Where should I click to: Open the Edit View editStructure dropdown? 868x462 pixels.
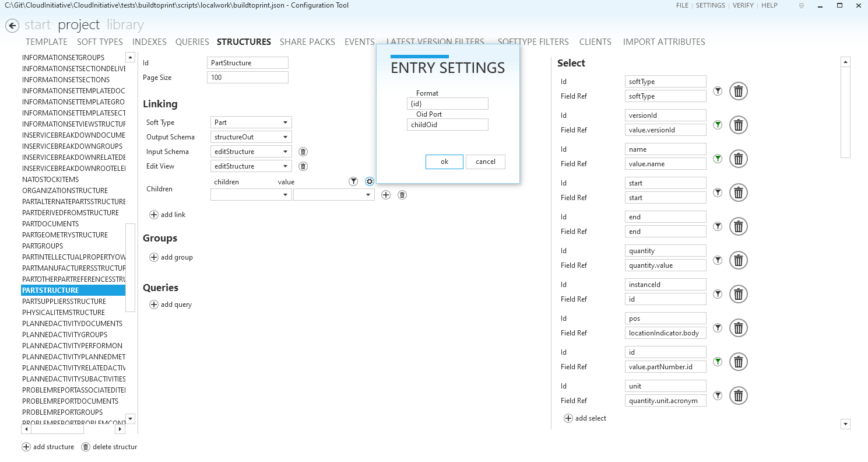[251, 166]
